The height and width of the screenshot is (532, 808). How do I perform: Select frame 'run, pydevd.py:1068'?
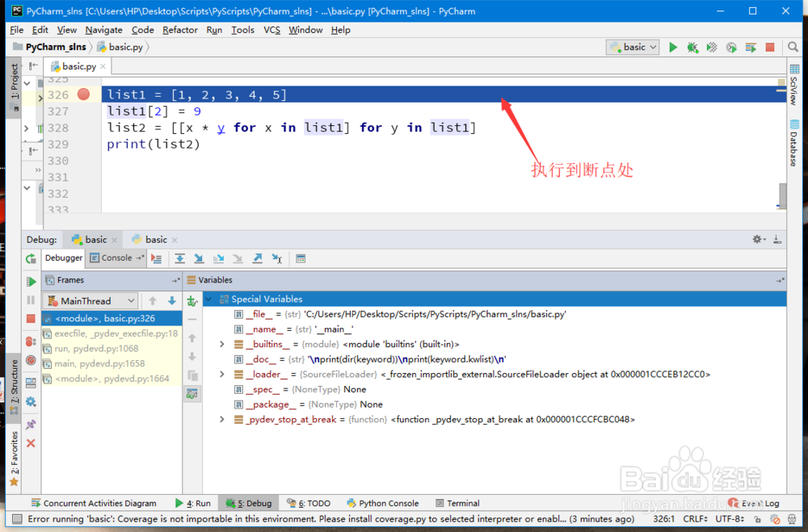112,349
